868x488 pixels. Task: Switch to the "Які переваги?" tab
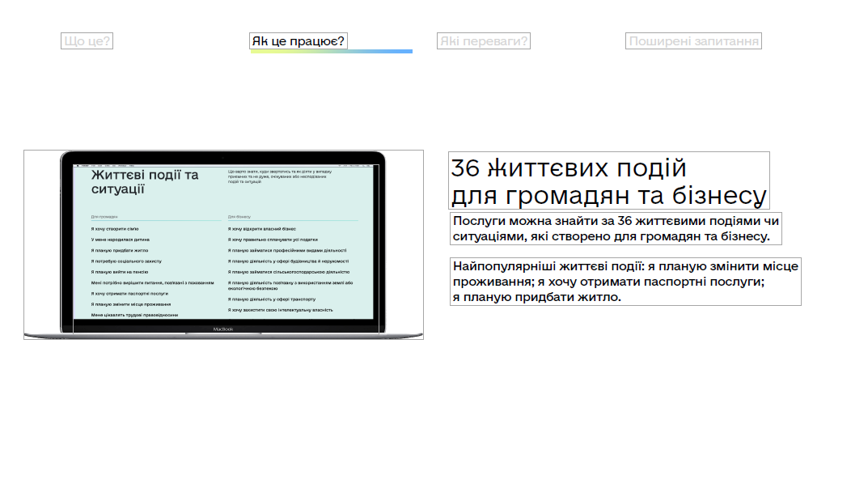[484, 41]
